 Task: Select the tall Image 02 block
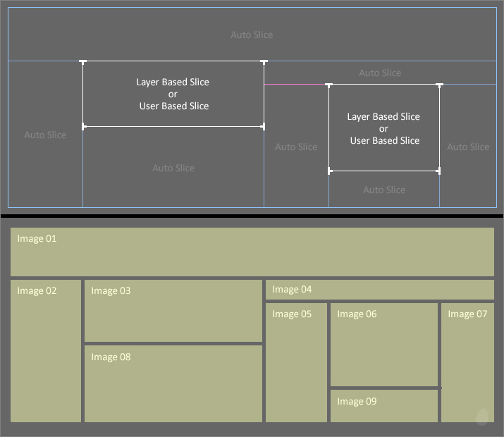coord(46,351)
